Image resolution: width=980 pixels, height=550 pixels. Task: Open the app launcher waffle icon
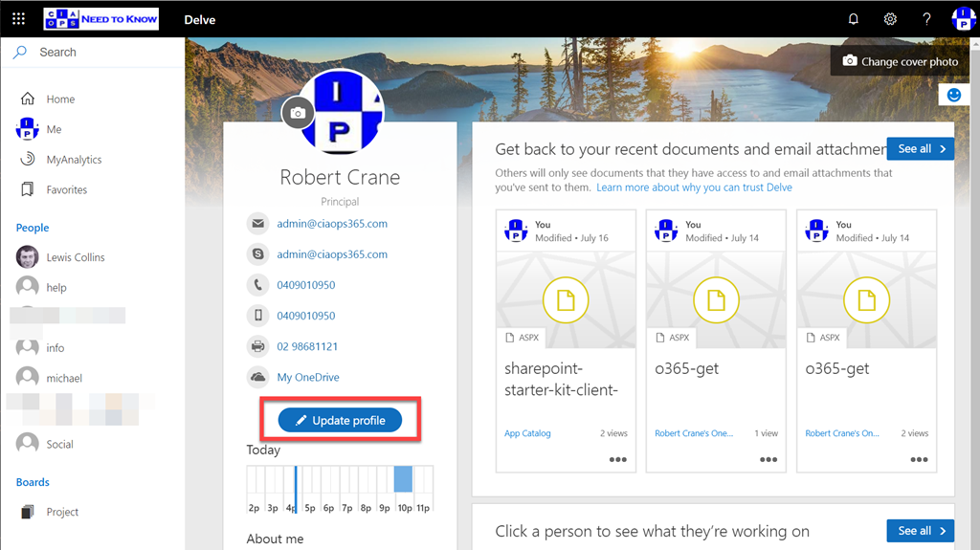click(x=19, y=19)
